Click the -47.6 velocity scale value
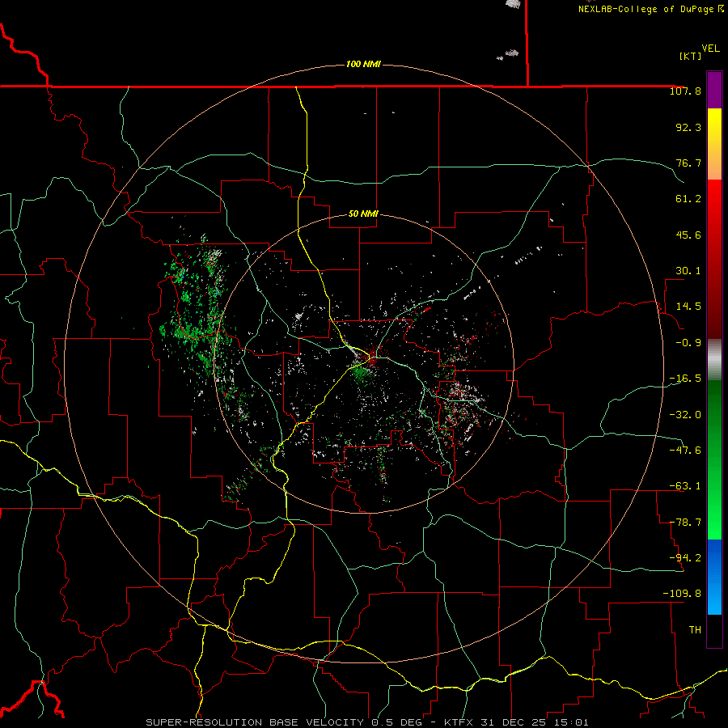Viewport: 728px width, 728px height. pos(685,450)
